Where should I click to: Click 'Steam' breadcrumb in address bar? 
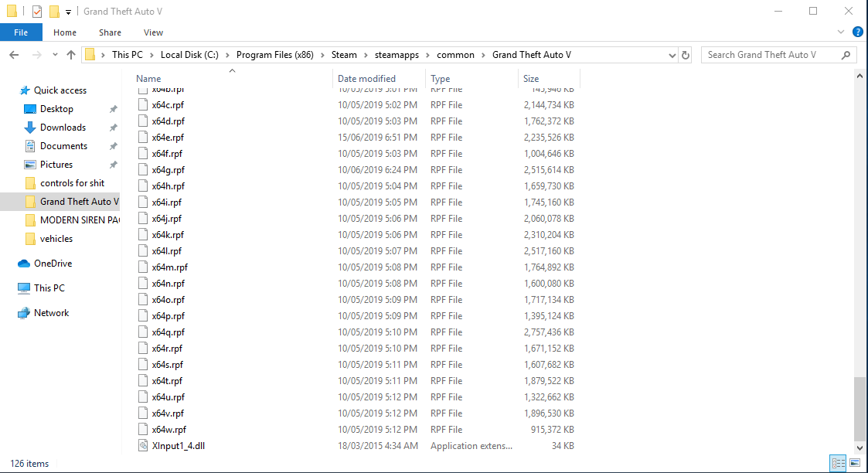[x=344, y=55]
